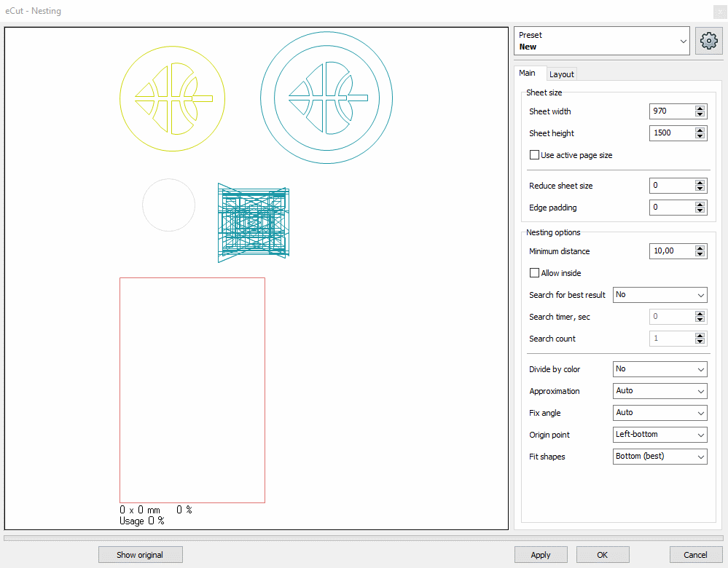The image size is (728, 568).
Task: Confirm nesting with OK button
Action: coord(602,555)
